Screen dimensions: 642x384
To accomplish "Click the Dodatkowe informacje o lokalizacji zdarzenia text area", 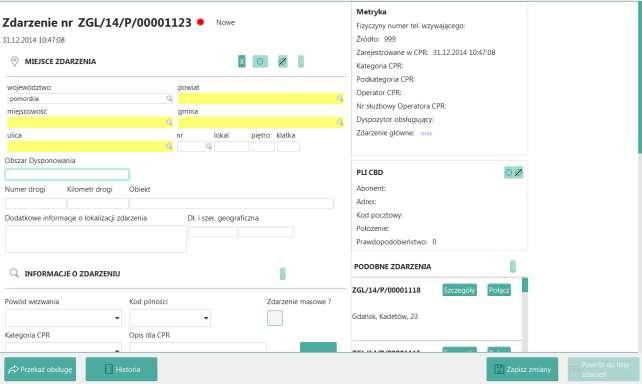I will (96, 239).
